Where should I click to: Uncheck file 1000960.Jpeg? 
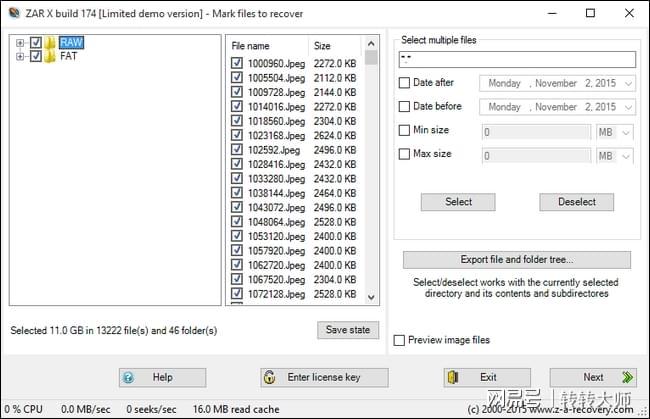click(237, 63)
